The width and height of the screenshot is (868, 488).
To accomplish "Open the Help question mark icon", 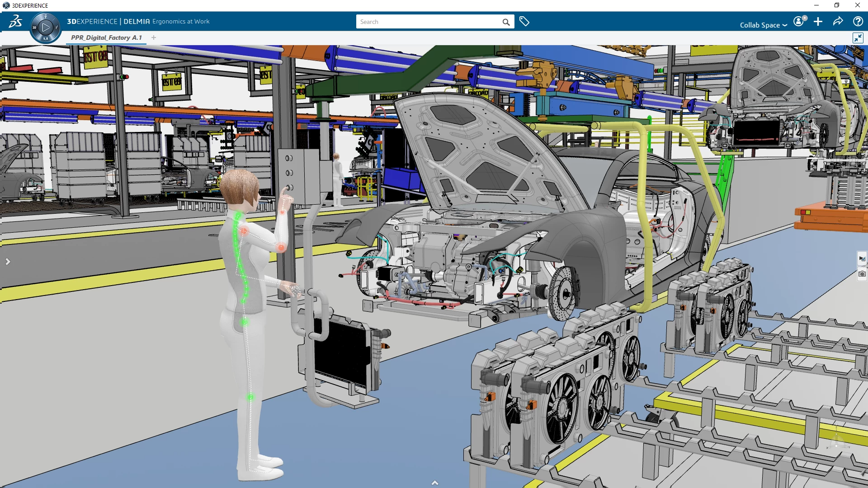I will [x=858, y=21].
